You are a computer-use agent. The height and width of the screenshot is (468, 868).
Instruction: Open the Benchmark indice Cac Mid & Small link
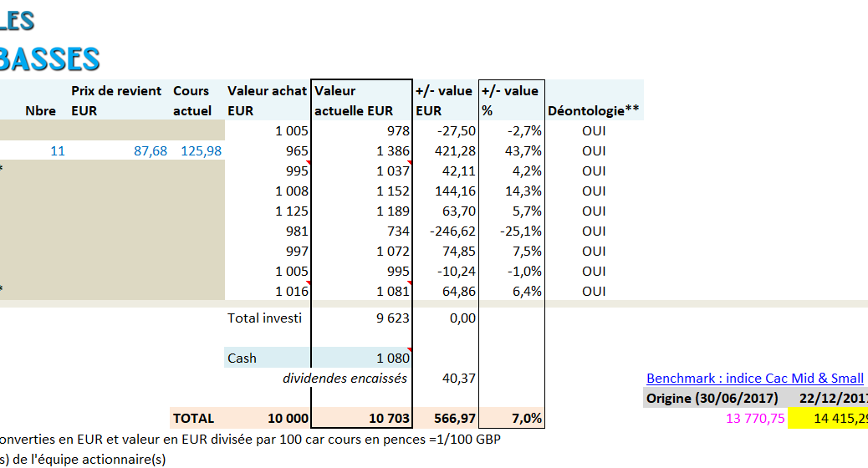tap(754, 379)
